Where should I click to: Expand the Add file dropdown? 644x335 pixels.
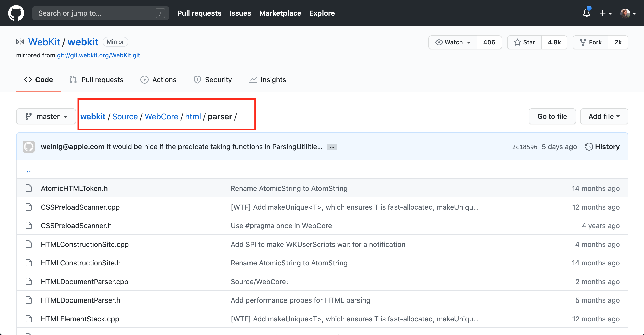tap(604, 116)
